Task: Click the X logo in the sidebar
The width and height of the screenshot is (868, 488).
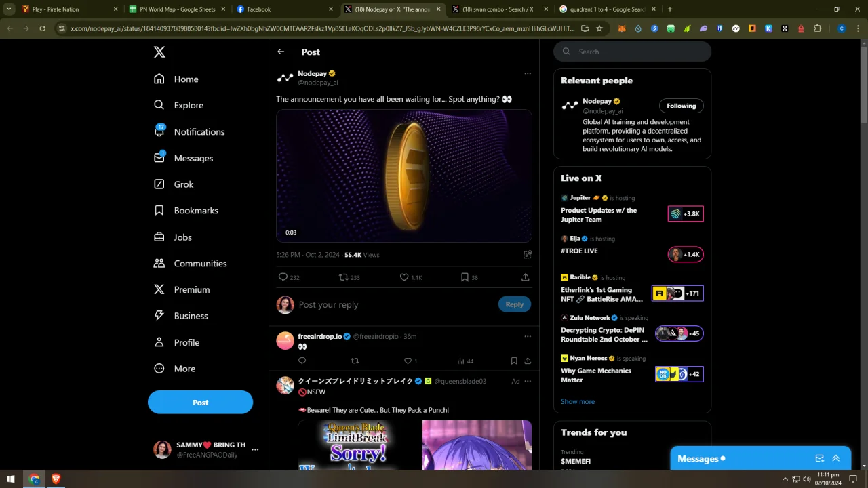Action: (159, 52)
